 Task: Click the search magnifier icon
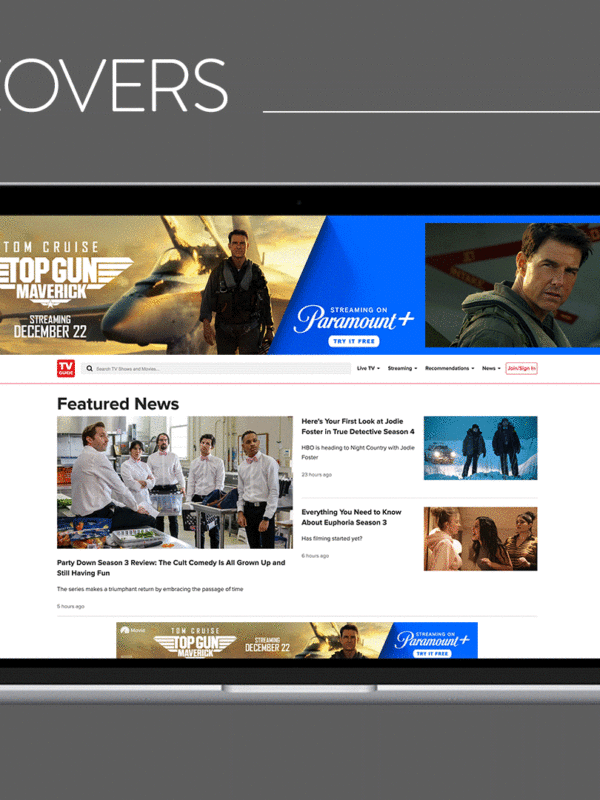89,368
